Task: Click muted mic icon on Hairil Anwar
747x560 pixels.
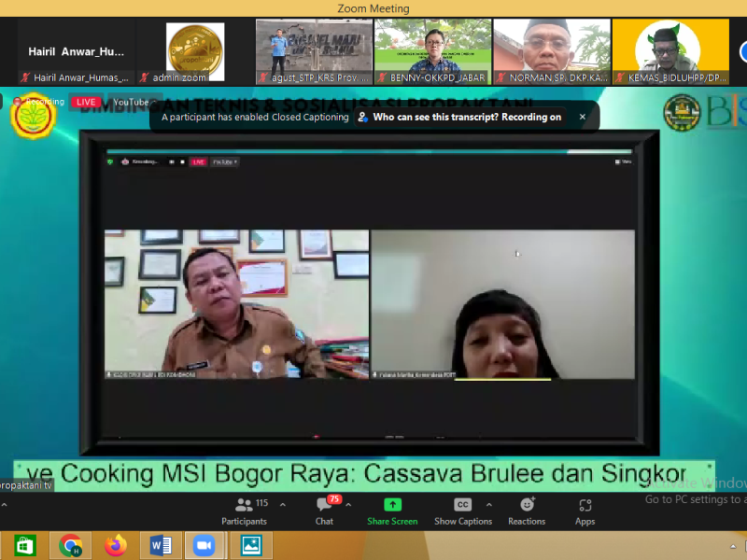Action: (x=25, y=77)
